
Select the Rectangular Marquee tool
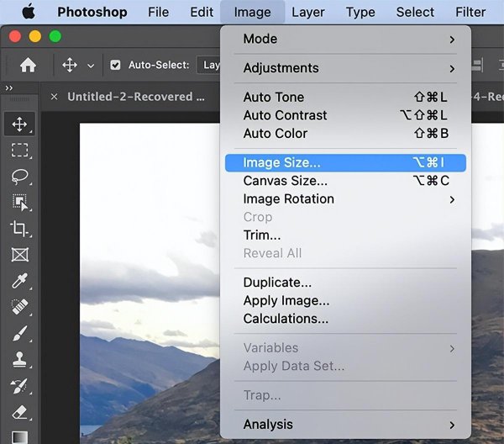coord(20,151)
